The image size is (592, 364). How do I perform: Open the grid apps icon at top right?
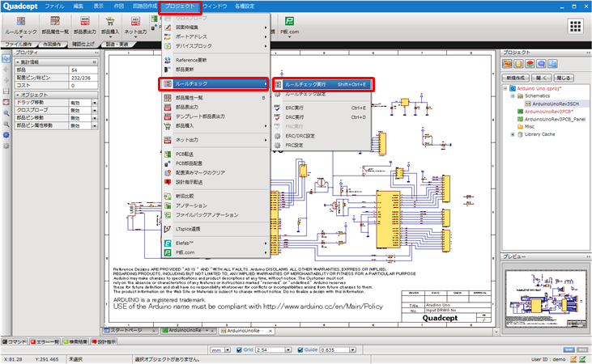[575, 27]
